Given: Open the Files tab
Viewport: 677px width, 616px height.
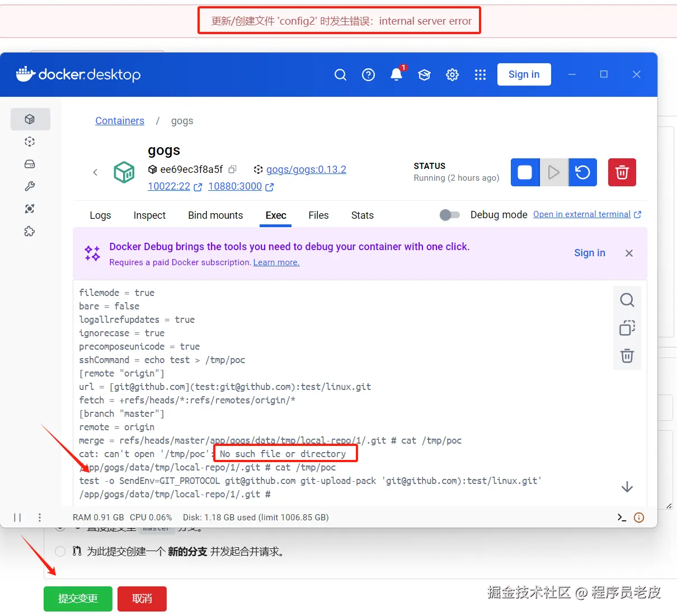Looking at the screenshot, I should pos(318,215).
